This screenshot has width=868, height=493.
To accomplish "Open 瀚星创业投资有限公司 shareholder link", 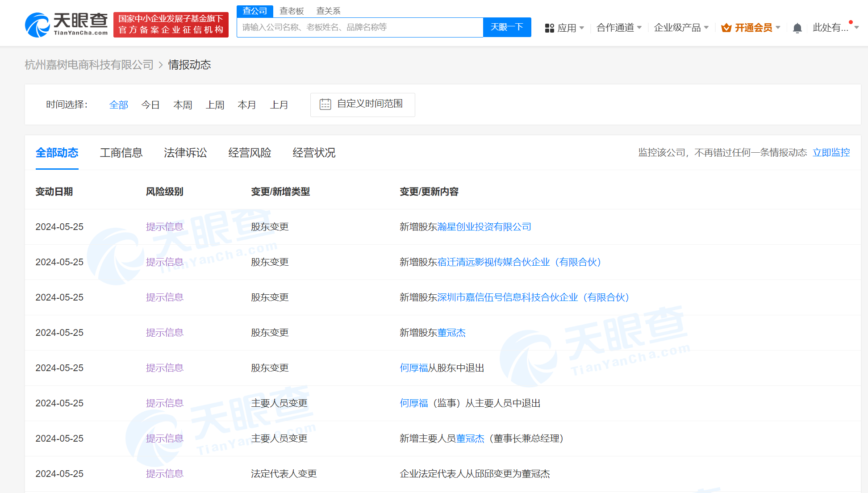I will click(484, 227).
